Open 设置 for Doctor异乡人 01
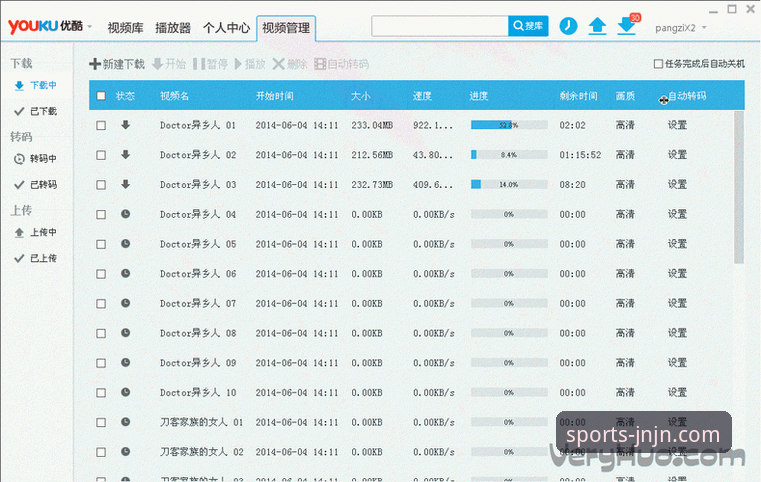 tap(677, 125)
